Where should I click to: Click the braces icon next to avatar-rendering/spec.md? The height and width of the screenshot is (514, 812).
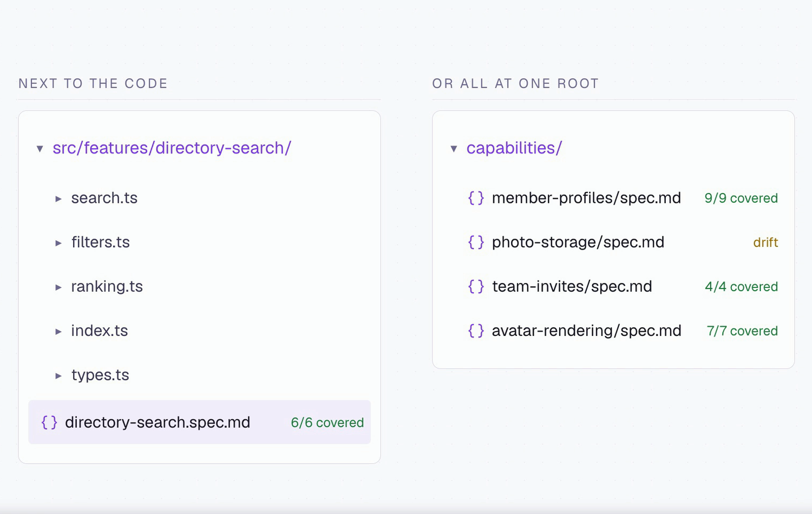point(476,331)
